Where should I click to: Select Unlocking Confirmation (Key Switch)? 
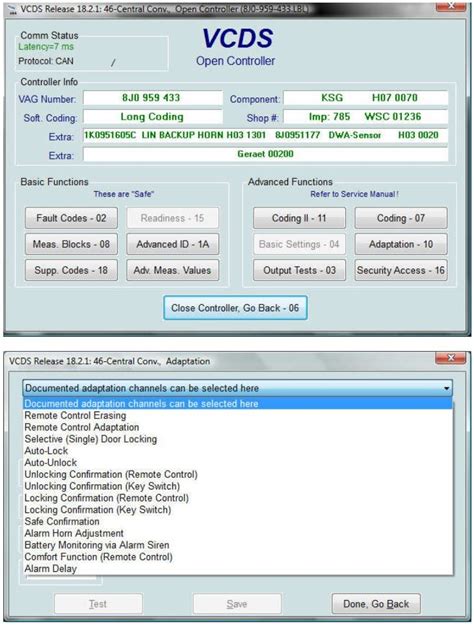(x=238, y=486)
